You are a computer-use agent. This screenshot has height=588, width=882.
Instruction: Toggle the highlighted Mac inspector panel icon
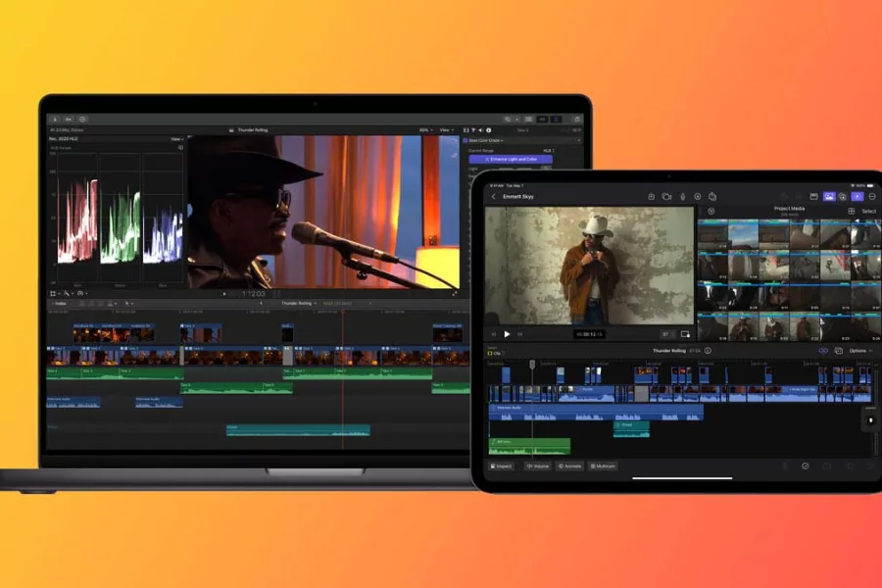(x=556, y=120)
